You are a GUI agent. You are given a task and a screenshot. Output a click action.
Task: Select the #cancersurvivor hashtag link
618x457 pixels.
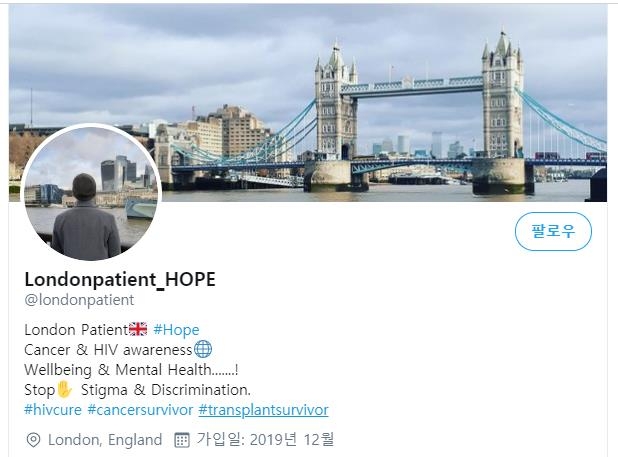(x=140, y=410)
